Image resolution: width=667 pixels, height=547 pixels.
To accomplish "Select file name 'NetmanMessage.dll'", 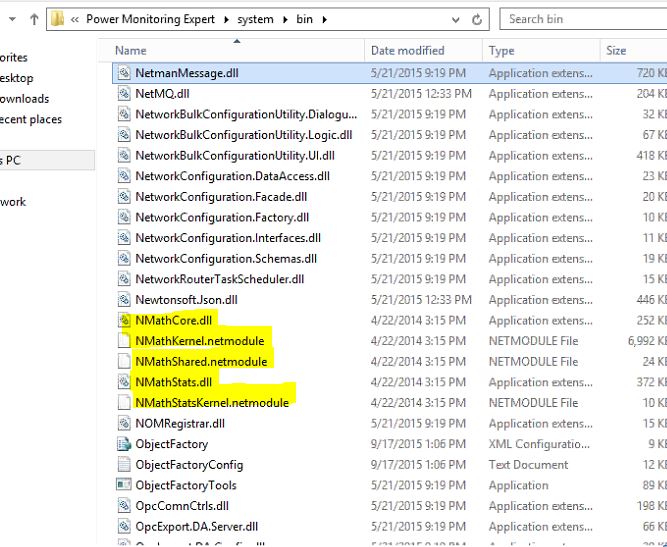I will point(187,73).
